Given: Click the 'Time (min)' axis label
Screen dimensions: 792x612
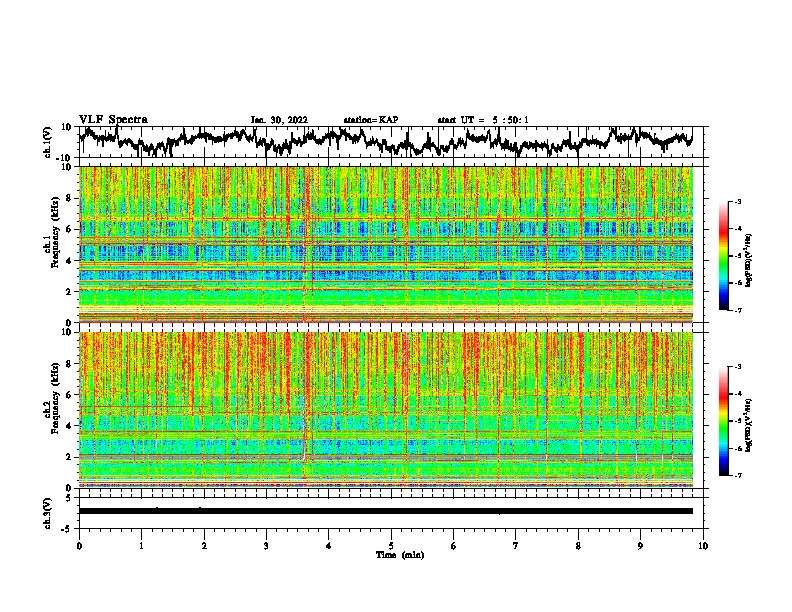Looking at the screenshot, I should (x=400, y=555).
